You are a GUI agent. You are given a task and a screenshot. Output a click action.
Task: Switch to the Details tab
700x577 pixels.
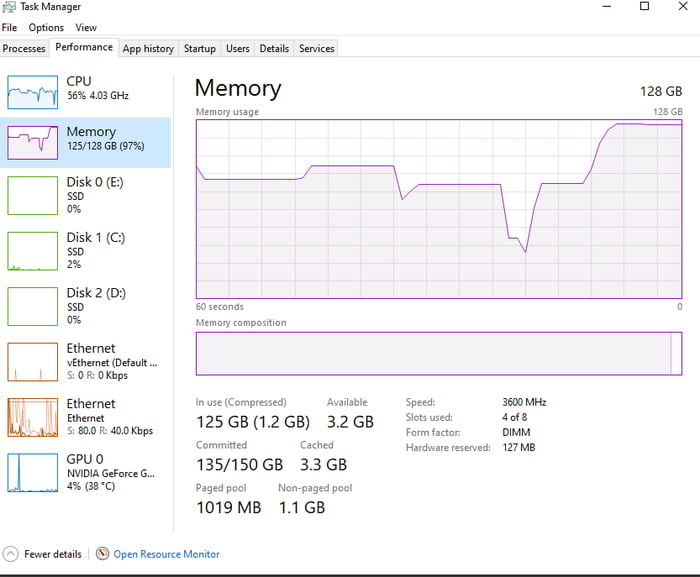coord(274,48)
